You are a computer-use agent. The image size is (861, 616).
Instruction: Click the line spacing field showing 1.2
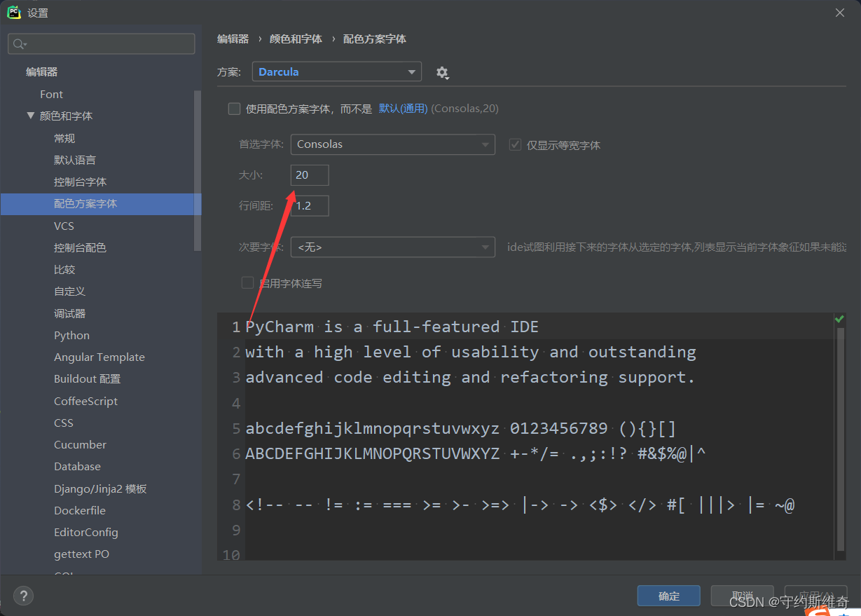[310, 206]
